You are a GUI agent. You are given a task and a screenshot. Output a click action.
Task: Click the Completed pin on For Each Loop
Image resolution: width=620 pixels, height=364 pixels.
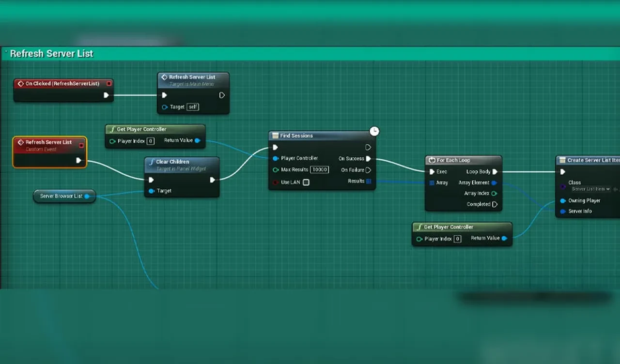(x=495, y=204)
